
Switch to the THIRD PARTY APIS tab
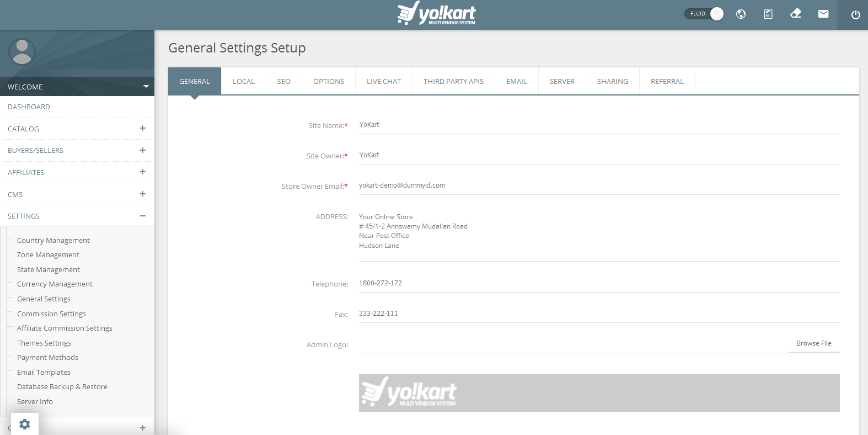pyautogui.click(x=453, y=81)
